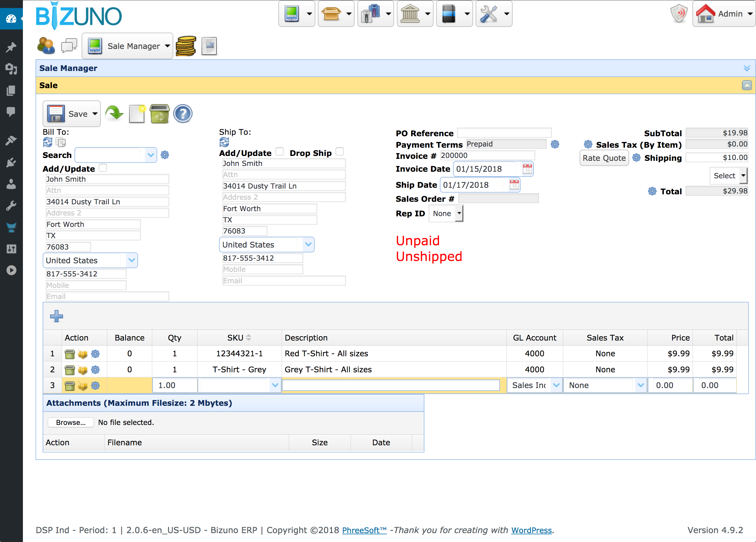Click the trash icon on row 1
This screenshot has width=756, height=542.
pyautogui.click(x=69, y=354)
